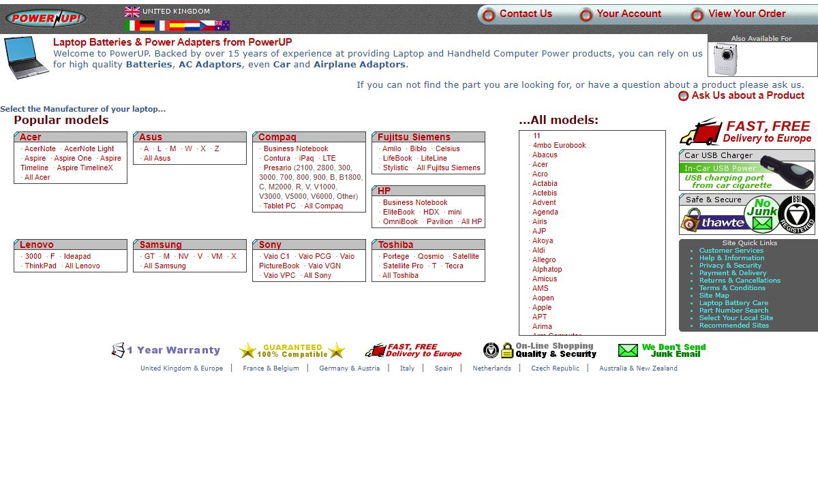
Task: Open Customer Services quick link
Action: click(x=731, y=251)
